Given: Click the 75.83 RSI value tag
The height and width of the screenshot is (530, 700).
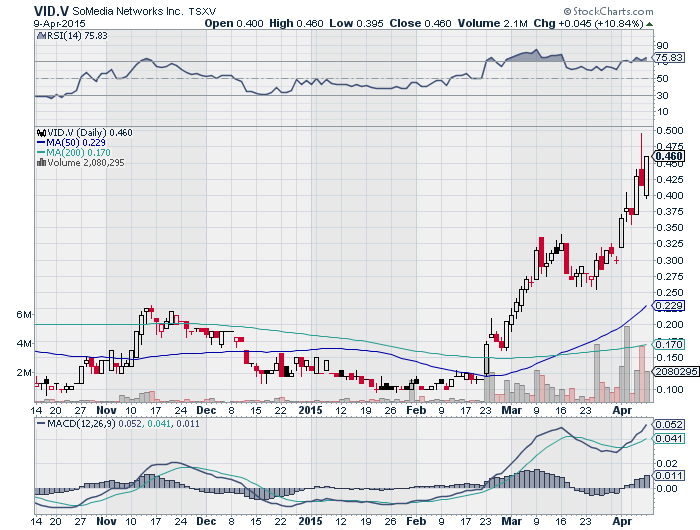Looking at the screenshot, I should click(669, 58).
